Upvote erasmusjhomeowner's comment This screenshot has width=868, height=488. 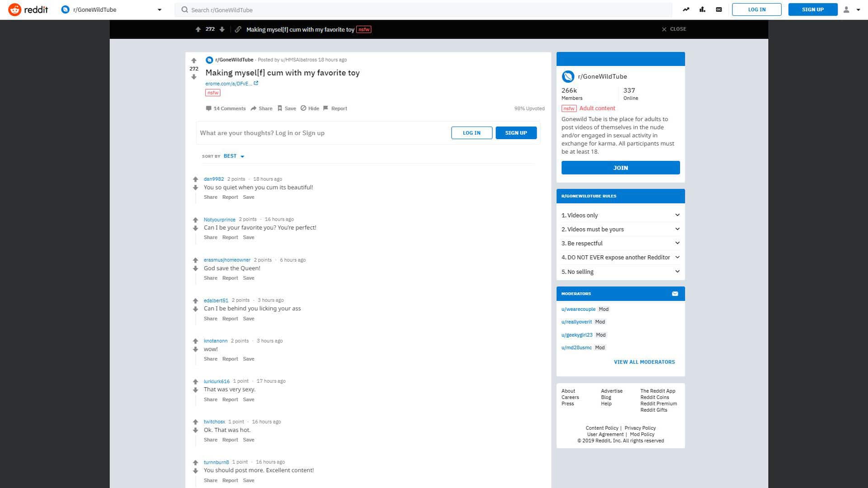[195, 260]
